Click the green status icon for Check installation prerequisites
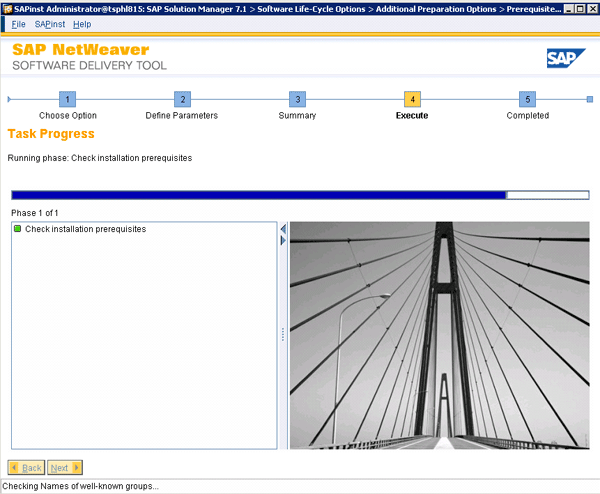Viewport: 600px width, 494px height. click(17, 229)
